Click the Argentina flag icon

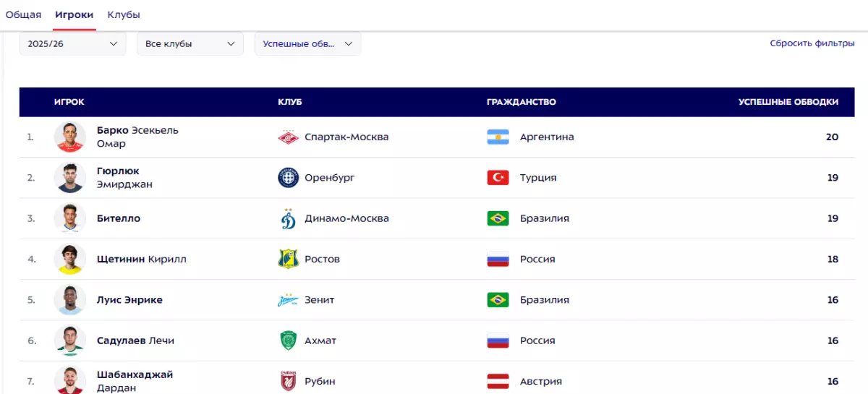[498, 137]
